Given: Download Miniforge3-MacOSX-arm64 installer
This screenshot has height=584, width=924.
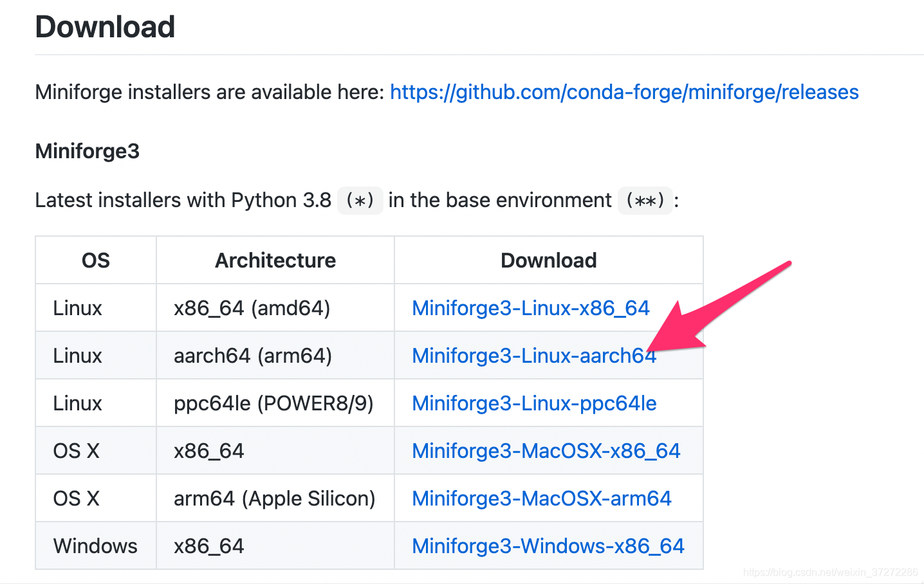Looking at the screenshot, I should pos(542,498).
